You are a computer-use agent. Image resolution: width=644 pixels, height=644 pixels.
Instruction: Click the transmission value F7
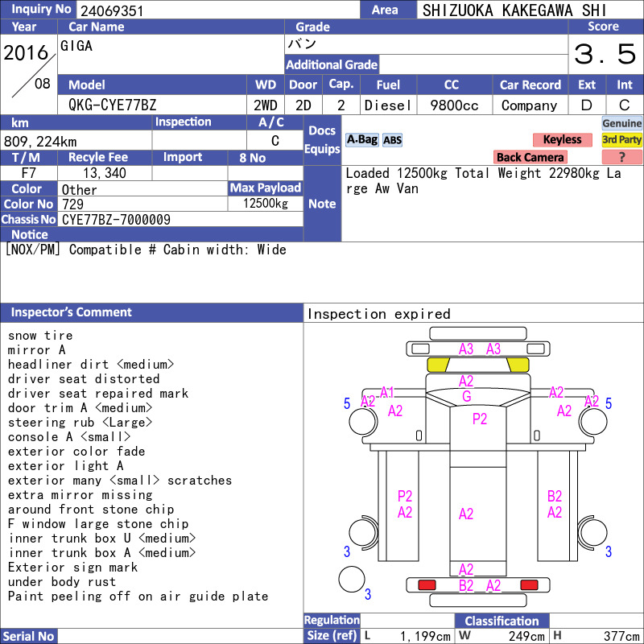(x=29, y=173)
